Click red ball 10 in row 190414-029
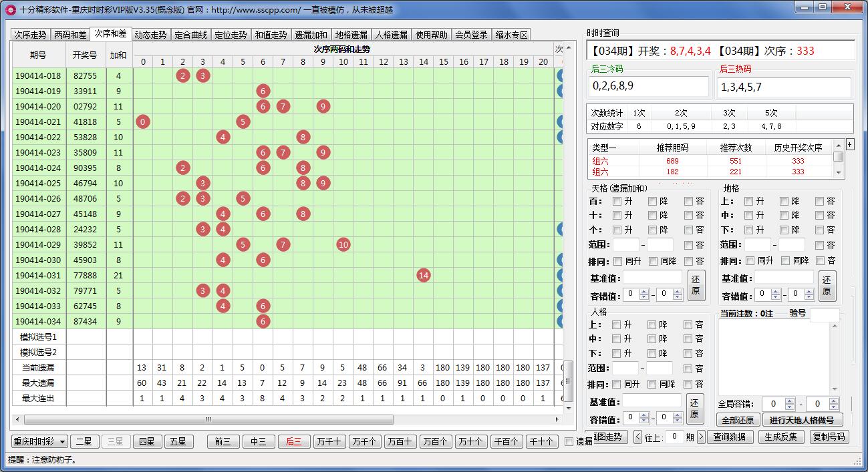The height and width of the screenshot is (472, 868). (x=343, y=244)
